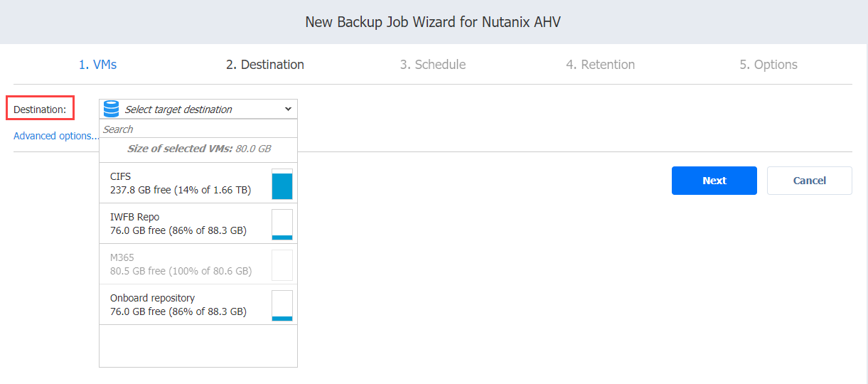
Task: Open the target destination dropdown arrow
Action: [288, 109]
